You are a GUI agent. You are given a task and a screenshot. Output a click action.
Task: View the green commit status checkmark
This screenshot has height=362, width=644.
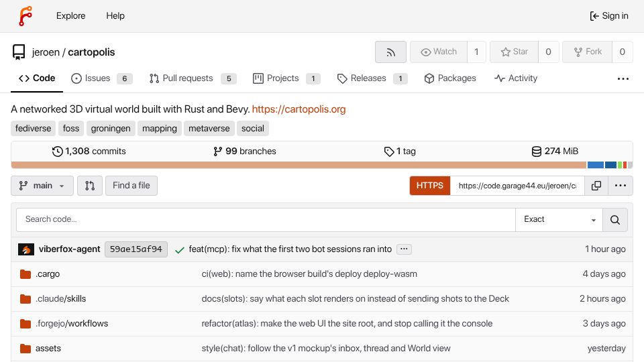tap(180, 249)
